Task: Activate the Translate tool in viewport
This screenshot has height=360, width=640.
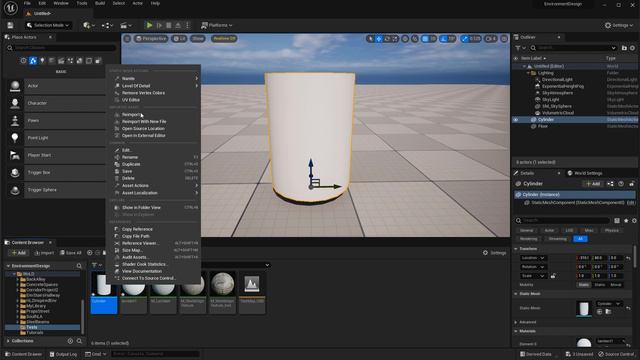Action: [x=379, y=39]
